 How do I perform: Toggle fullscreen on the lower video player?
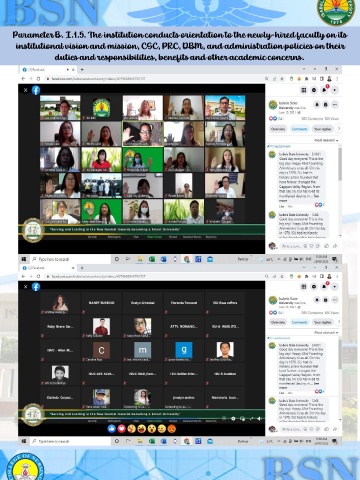(x=251, y=418)
